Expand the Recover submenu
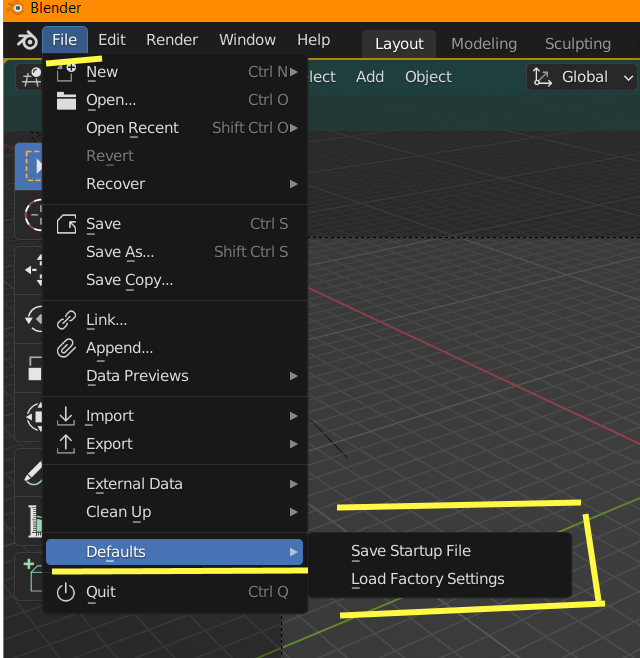Viewport: 640px width, 658px height. 175,184
